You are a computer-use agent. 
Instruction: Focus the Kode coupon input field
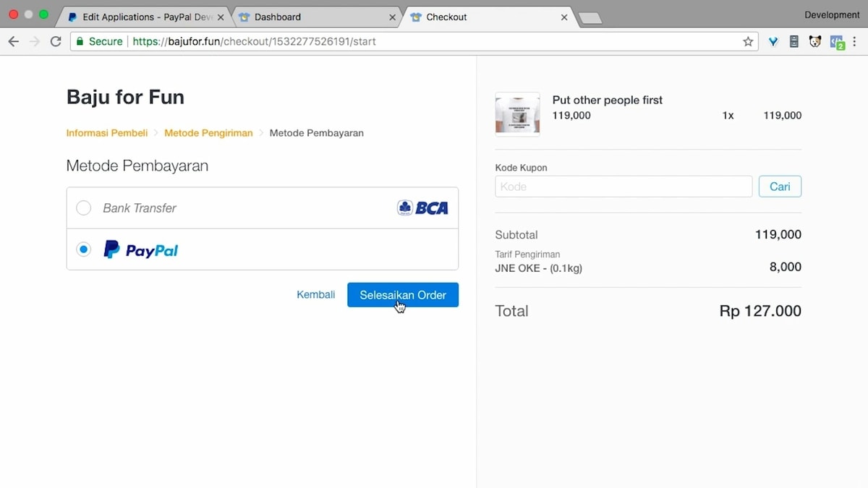[624, 187]
